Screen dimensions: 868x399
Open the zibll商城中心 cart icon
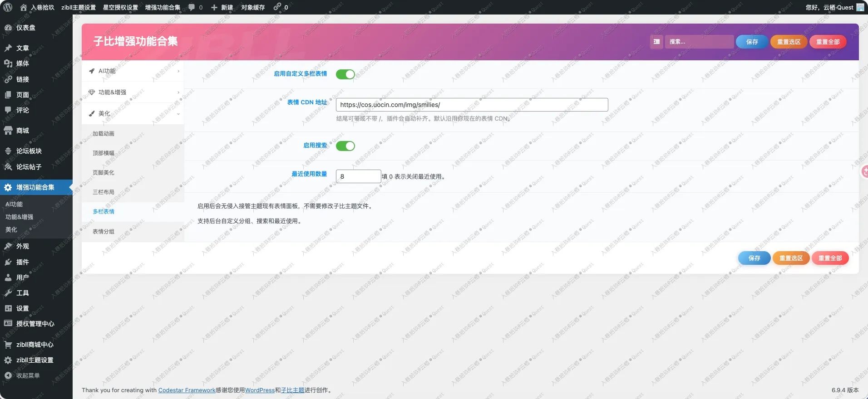pos(8,345)
